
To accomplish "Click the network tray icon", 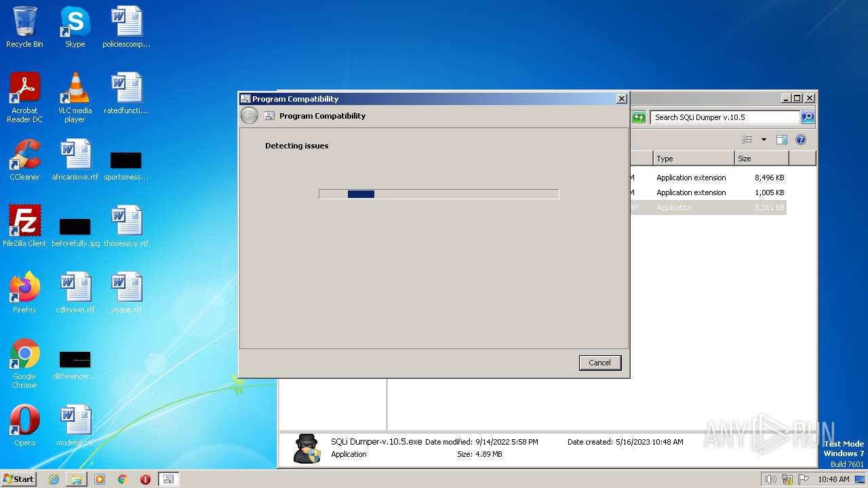I will (x=787, y=479).
